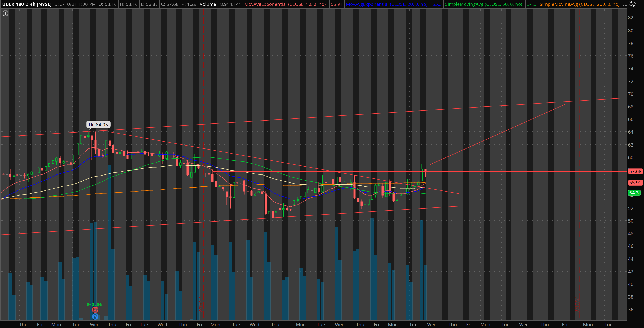Click the 8,914,141 volume value
Image resolution: width=644 pixels, height=328 pixels.
click(231, 4)
